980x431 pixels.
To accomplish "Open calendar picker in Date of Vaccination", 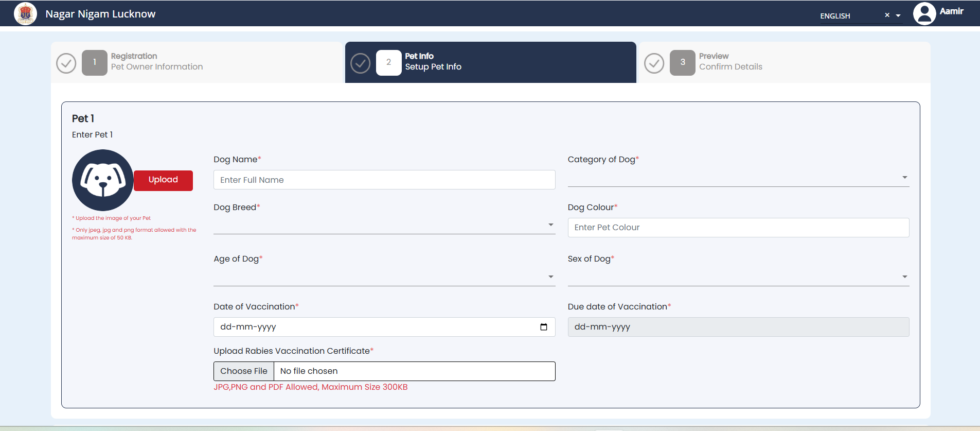I will pyautogui.click(x=543, y=327).
